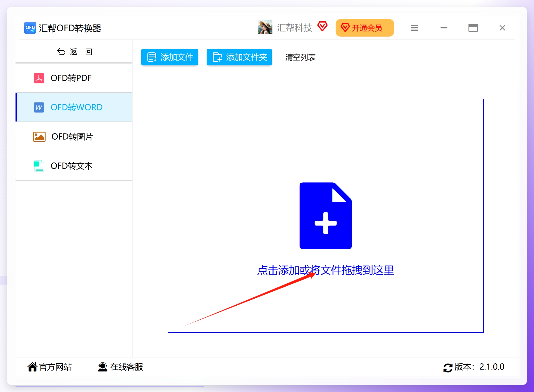Click the red VIP diamond badge
Image resolution: width=534 pixels, height=392 pixels.
[322, 27]
